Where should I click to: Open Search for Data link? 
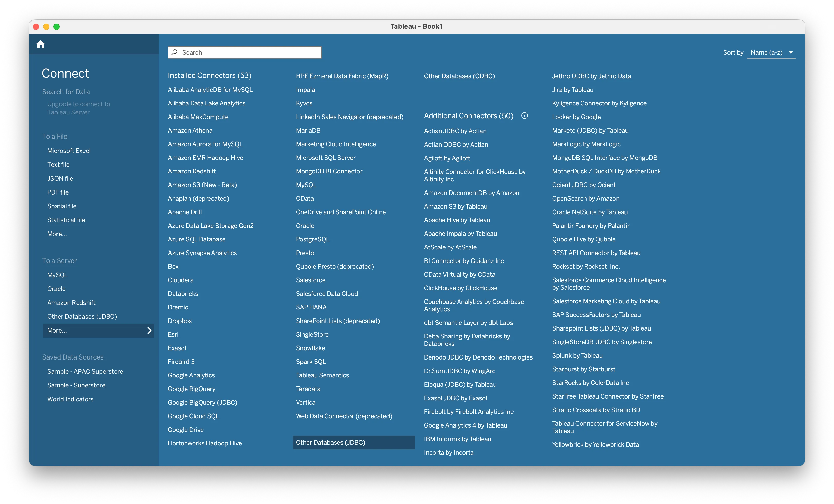pos(66,92)
